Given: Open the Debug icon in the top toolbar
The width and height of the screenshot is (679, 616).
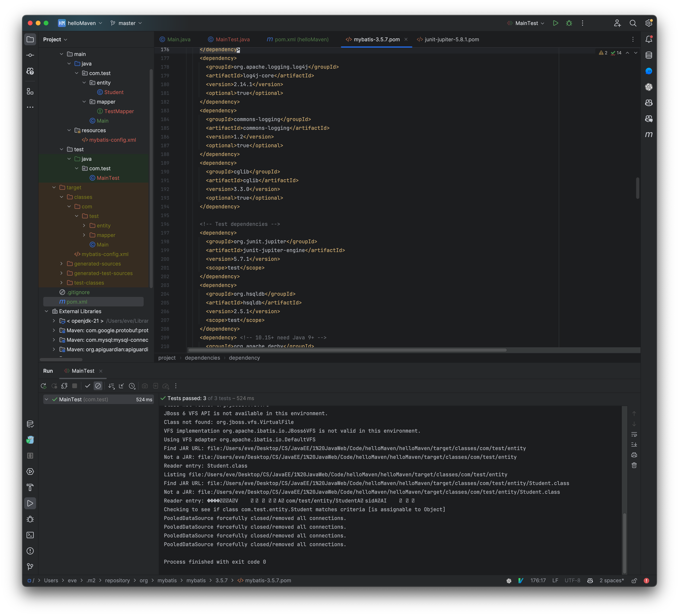Looking at the screenshot, I should click(569, 23).
